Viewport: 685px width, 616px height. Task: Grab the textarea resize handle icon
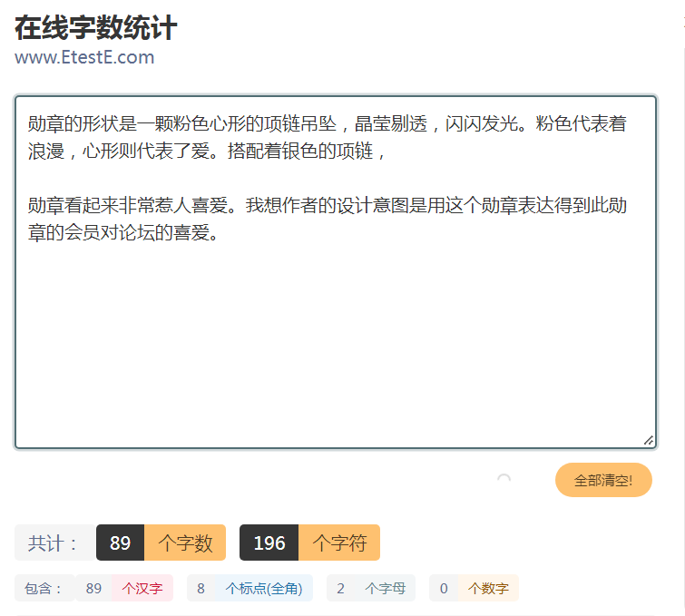point(649,440)
